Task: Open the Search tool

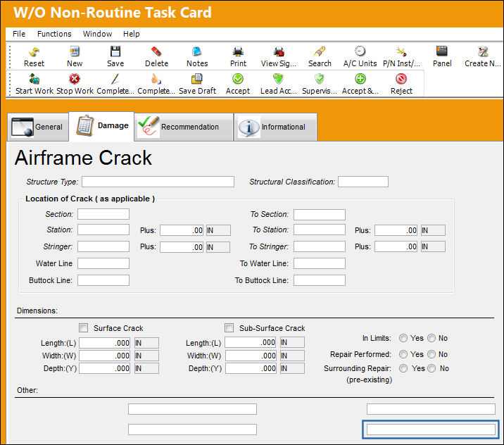Action: click(x=320, y=52)
